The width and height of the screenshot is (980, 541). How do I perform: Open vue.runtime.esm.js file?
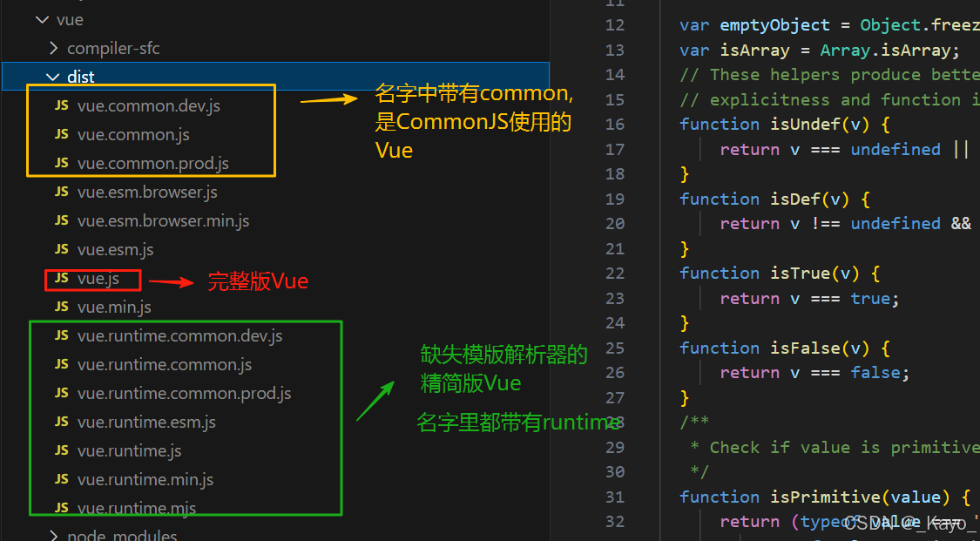[x=147, y=422]
